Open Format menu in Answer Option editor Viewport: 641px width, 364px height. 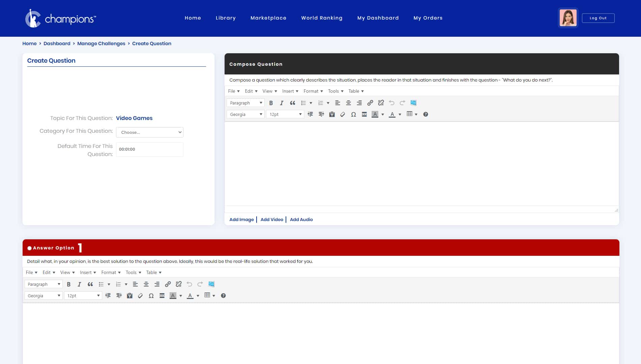111,273
